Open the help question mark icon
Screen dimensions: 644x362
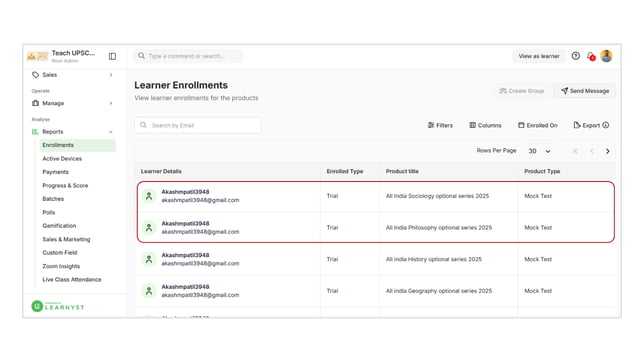[x=575, y=56]
